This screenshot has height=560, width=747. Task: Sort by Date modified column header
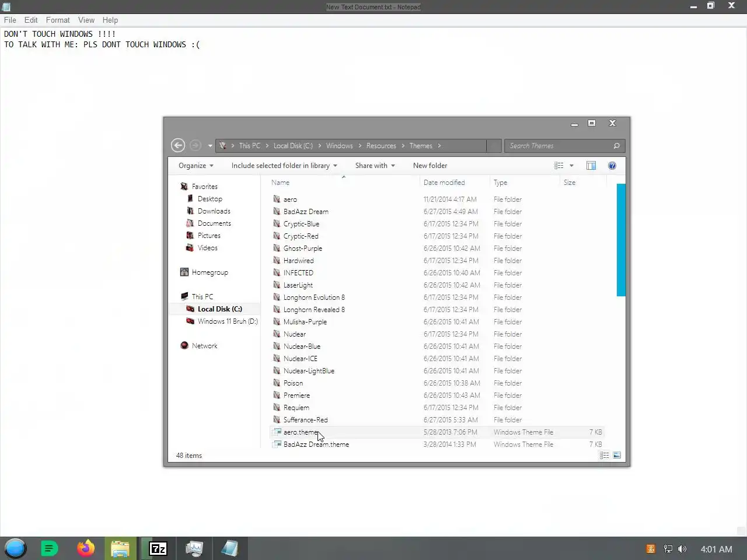444,183
